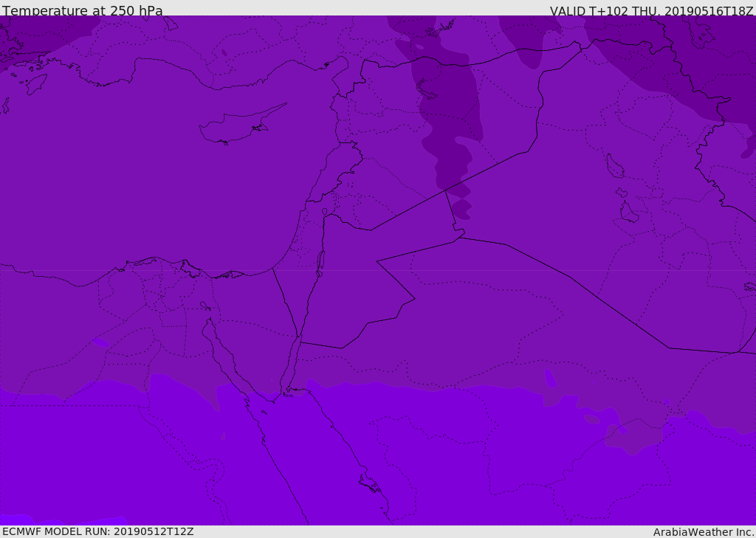Click the 'VALID T+102 THU. 20190516T18Z' label
This screenshot has width=756, height=538.
[651, 10]
